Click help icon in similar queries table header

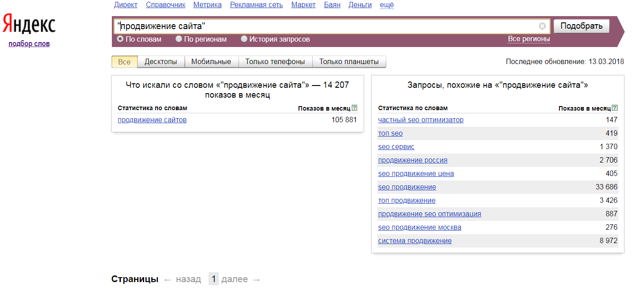pyautogui.click(x=615, y=108)
